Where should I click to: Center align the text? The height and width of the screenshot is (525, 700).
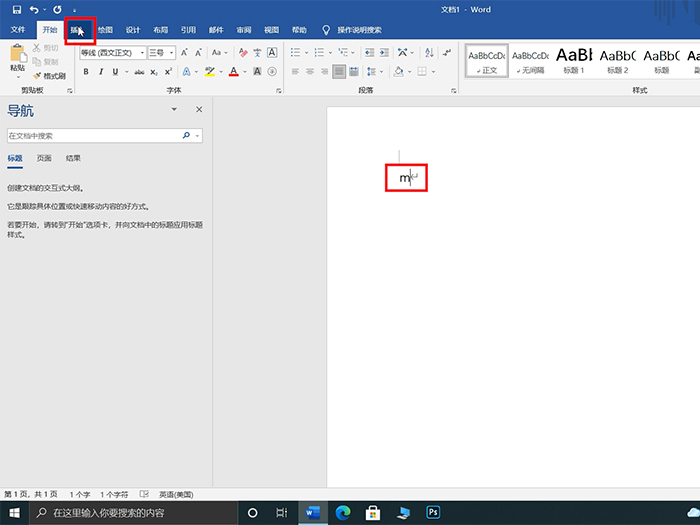coord(310,71)
